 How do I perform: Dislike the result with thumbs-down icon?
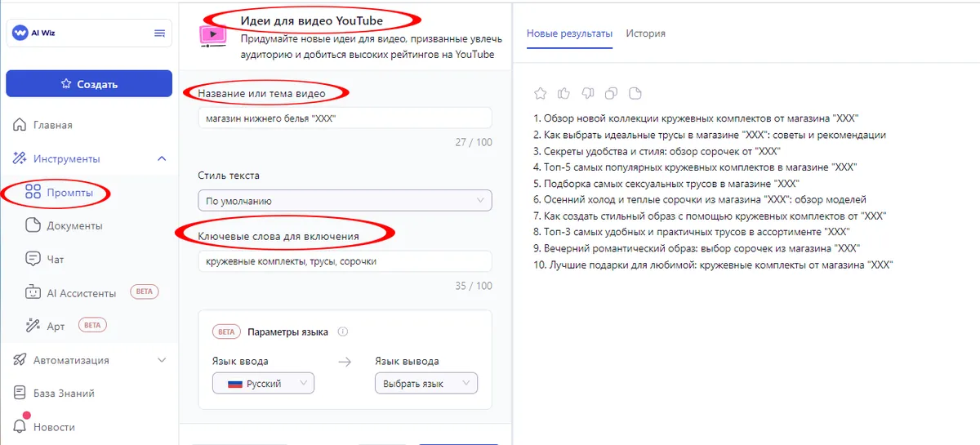pos(588,93)
